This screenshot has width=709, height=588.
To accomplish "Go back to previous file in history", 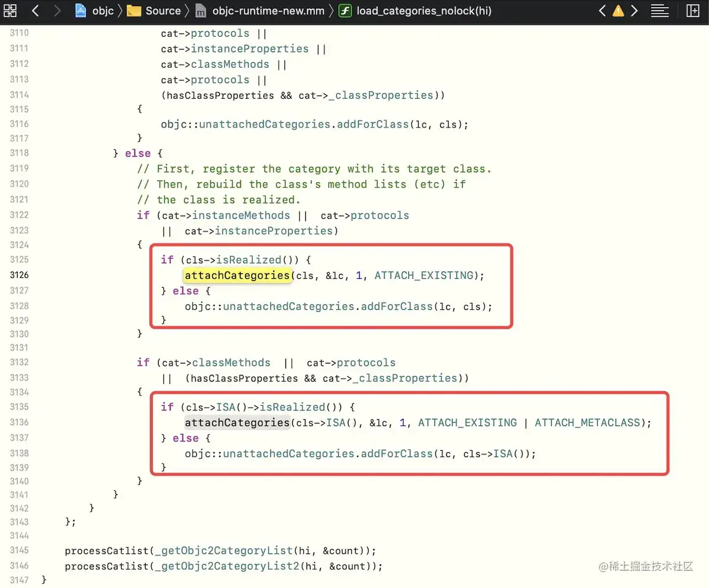I will tap(34, 11).
